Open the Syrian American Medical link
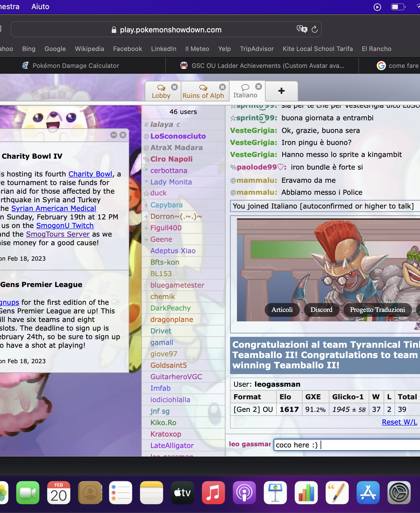The width and height of the screenshot is (420, 513). pos(54,208)
